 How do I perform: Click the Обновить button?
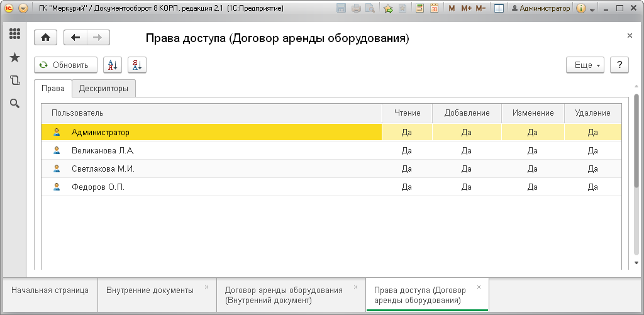tap(65, 65)
